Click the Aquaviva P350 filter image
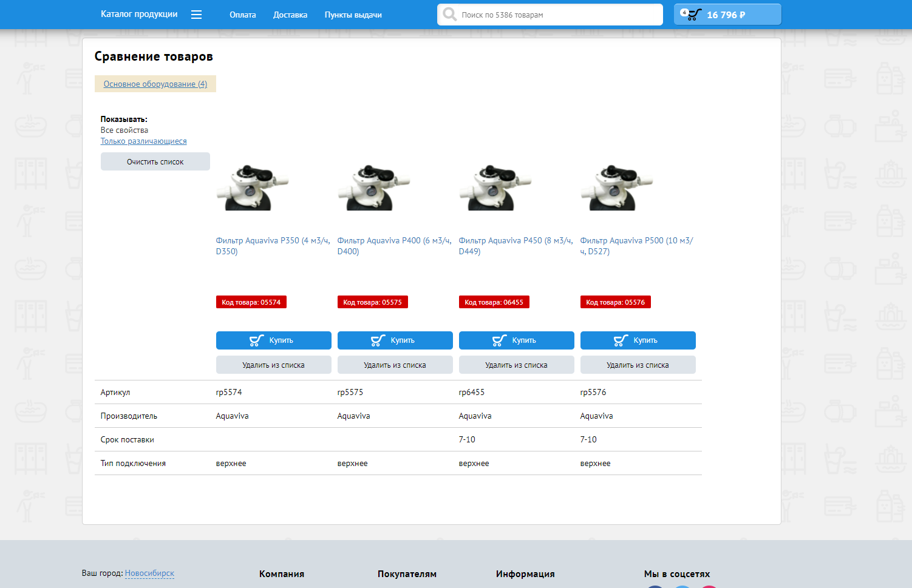The image size is (912, 588). pos(253,187)
